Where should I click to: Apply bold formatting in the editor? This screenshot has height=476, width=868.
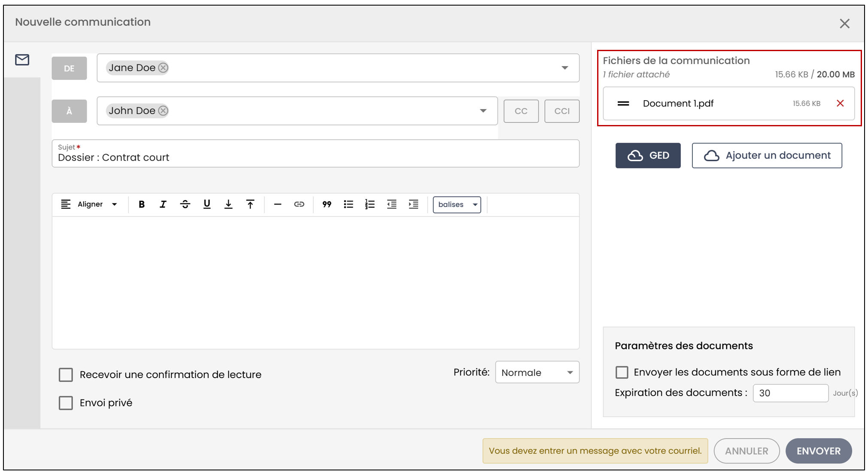[142, 204]
